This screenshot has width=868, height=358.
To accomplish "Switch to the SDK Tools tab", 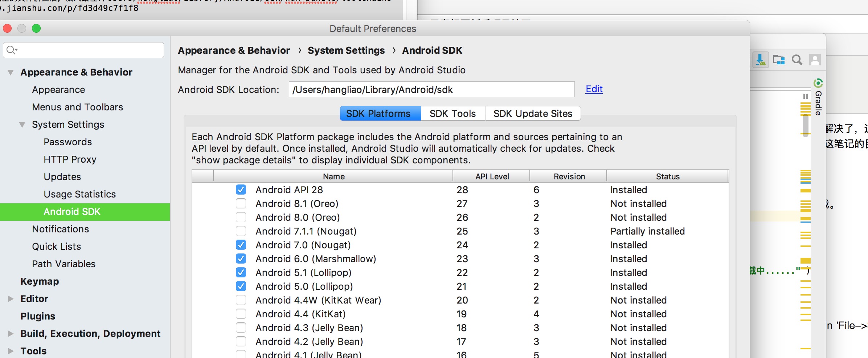I will click(x=453, y=114).
